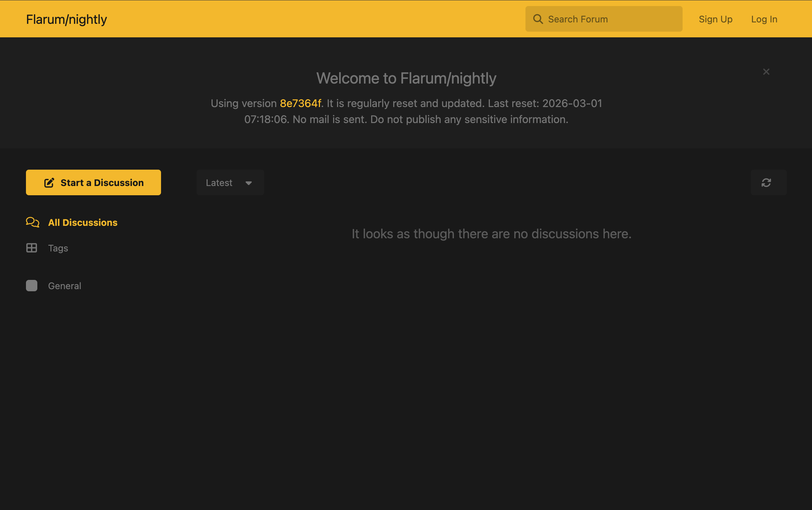The width and height of the screenshot is (812, 510).
Task: Open the Latest sort dropdown
Action: point(230,182)
